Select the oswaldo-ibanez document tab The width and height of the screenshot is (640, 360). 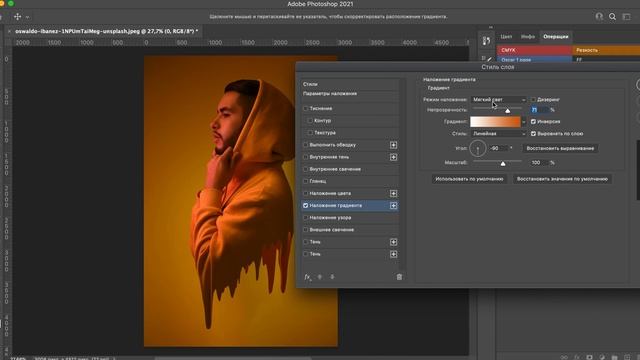point(106,31)
